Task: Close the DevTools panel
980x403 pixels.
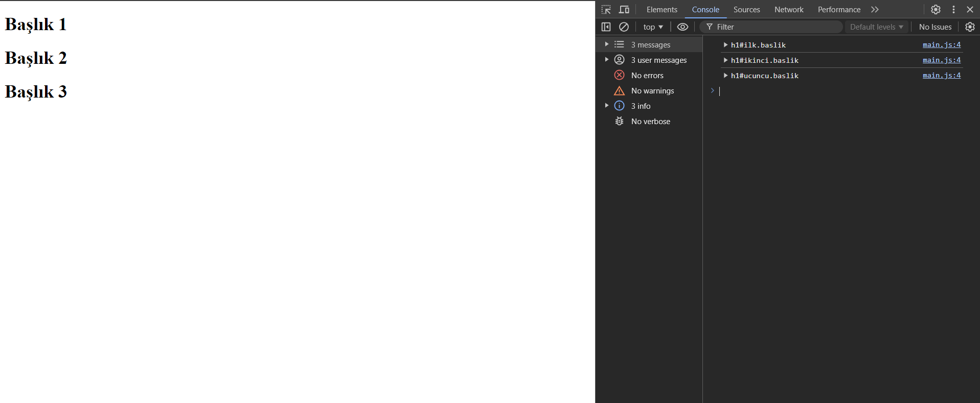Action: pos(970,10)
